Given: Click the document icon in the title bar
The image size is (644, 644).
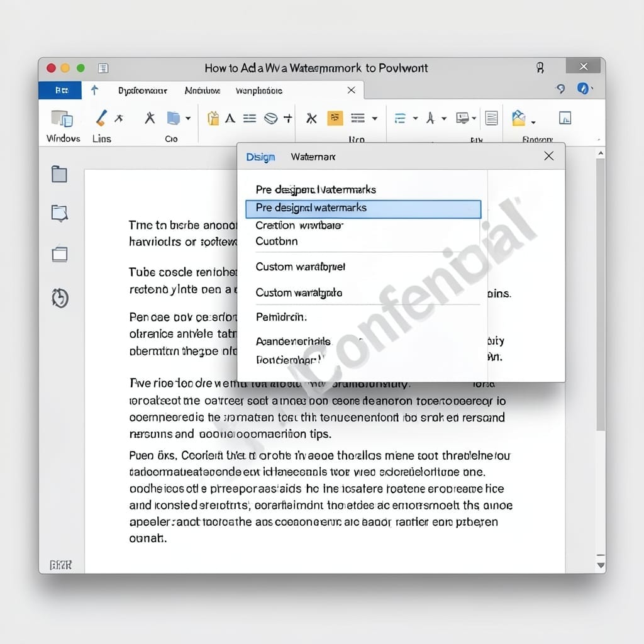Looking at the screenshot, I should [x=103, y=68].
